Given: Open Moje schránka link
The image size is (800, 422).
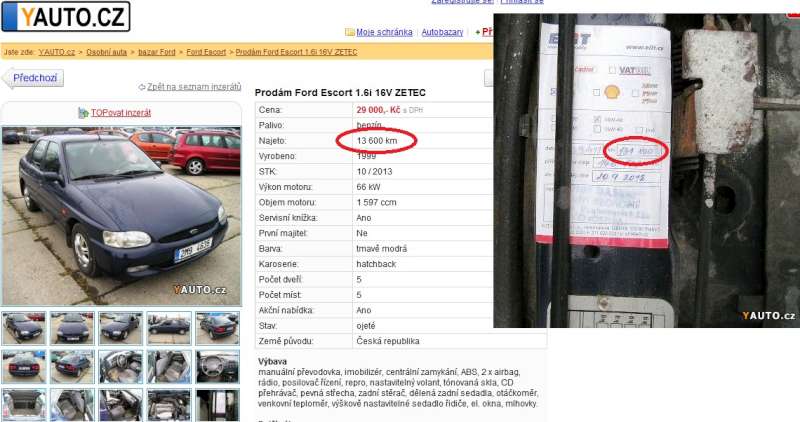Looking at the screenshot, I should [x=384, y=33].
